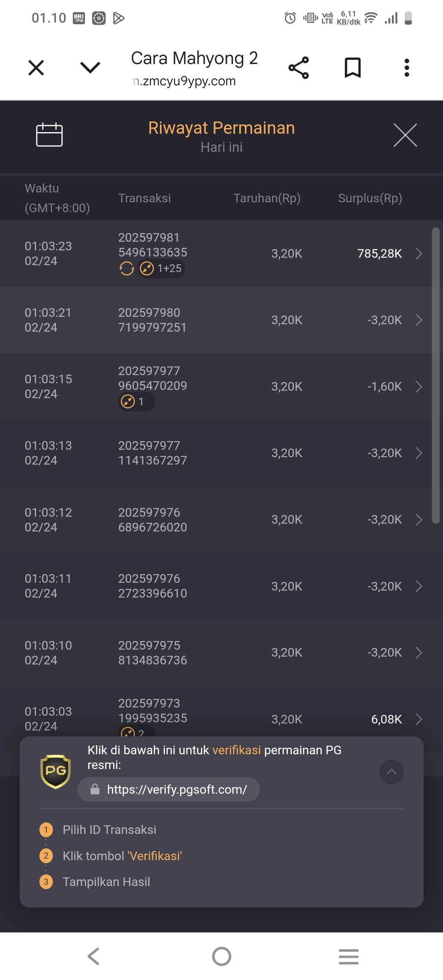Open the calendar date filter icon
Image resolution: width=443 pixels, height=980 pixels.
point(49,135)
